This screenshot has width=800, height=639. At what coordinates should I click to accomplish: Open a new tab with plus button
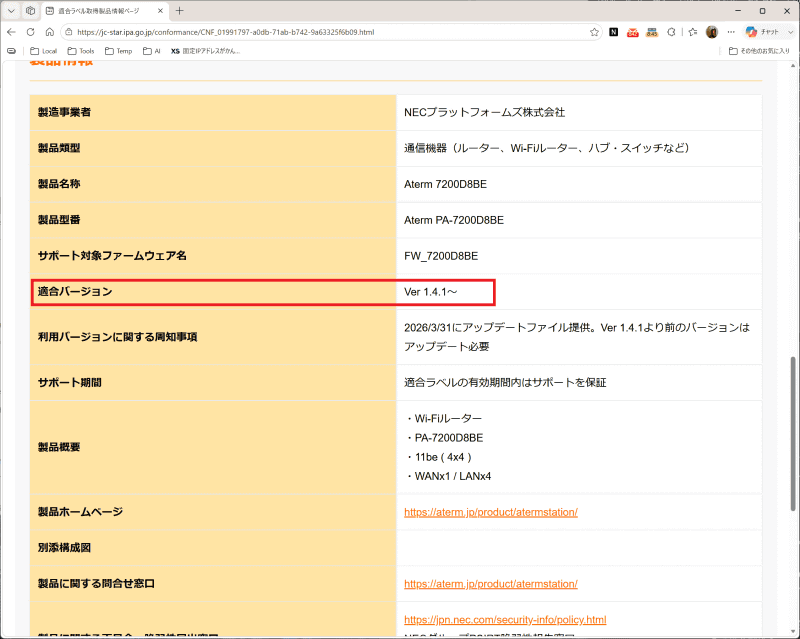pyautogui.click(x=180, y=11)
